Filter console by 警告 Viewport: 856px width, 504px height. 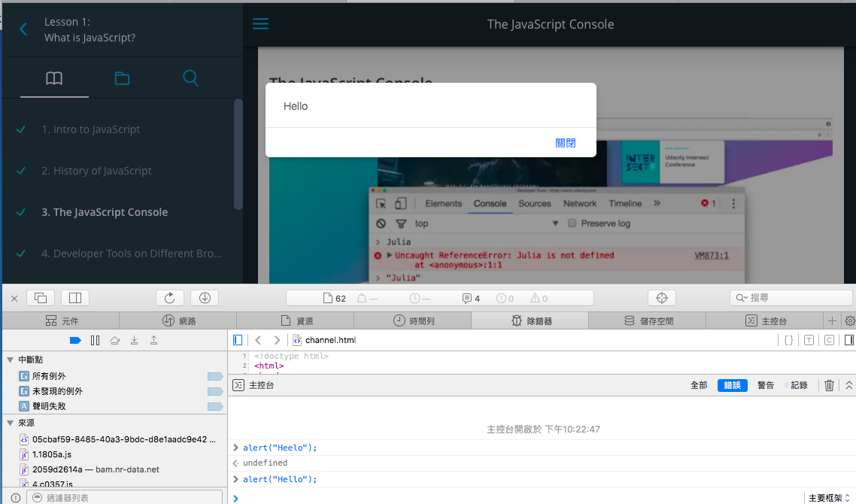click(x=766, y=385)
